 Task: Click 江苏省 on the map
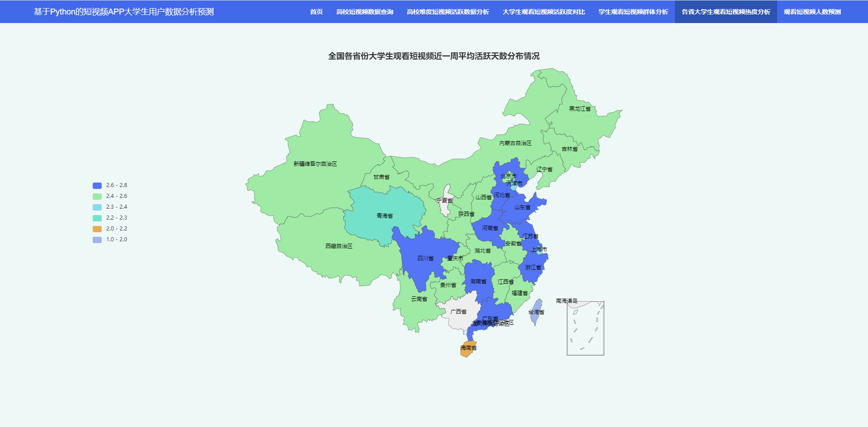pos(530,236)
